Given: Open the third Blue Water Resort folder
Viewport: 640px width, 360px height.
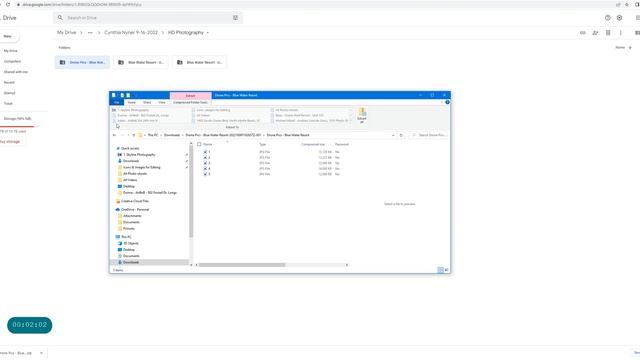Looking at the screenshot, I should pos(200,62).
